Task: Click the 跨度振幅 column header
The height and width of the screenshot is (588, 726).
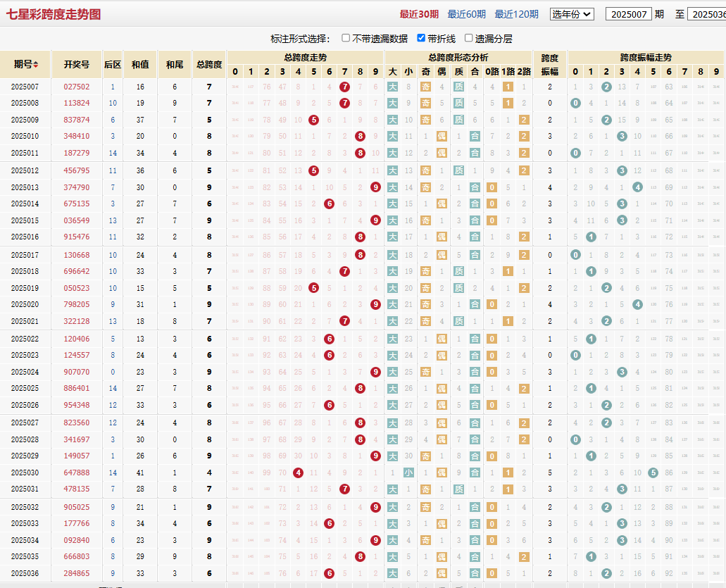Action: click(549, 64)
